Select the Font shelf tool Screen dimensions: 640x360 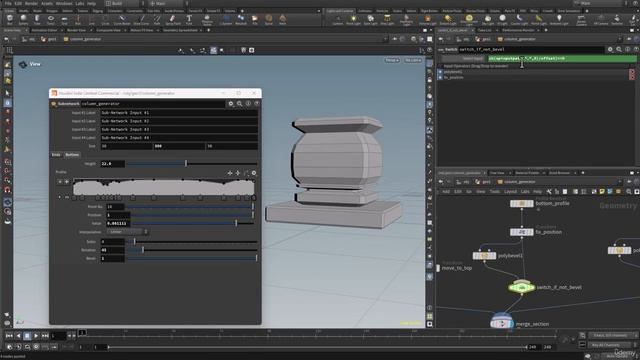coord(189,19)
